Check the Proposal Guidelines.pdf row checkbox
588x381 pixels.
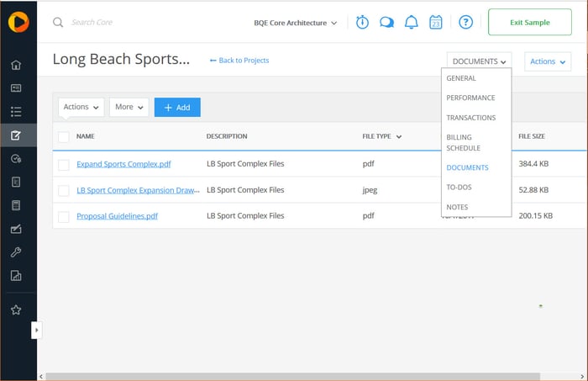64,217
